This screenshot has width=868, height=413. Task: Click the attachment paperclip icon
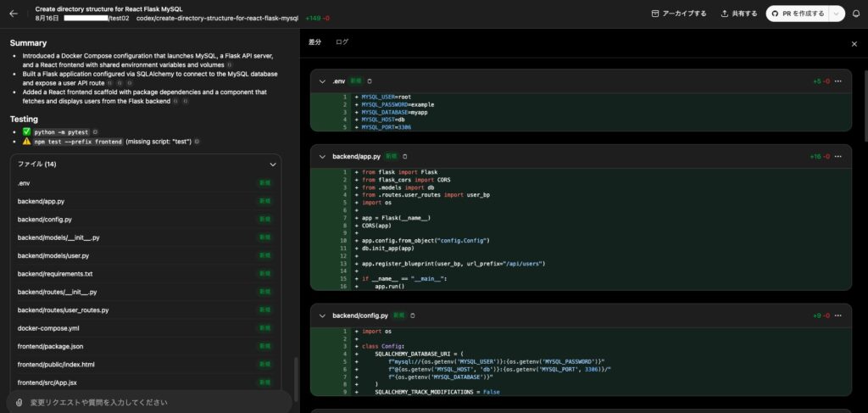19,403
